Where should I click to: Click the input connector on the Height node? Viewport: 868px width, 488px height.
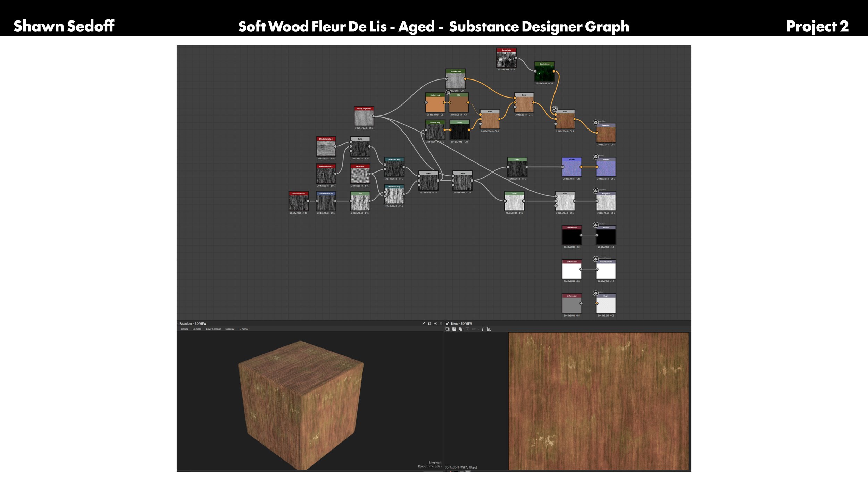tap(597, 303)
